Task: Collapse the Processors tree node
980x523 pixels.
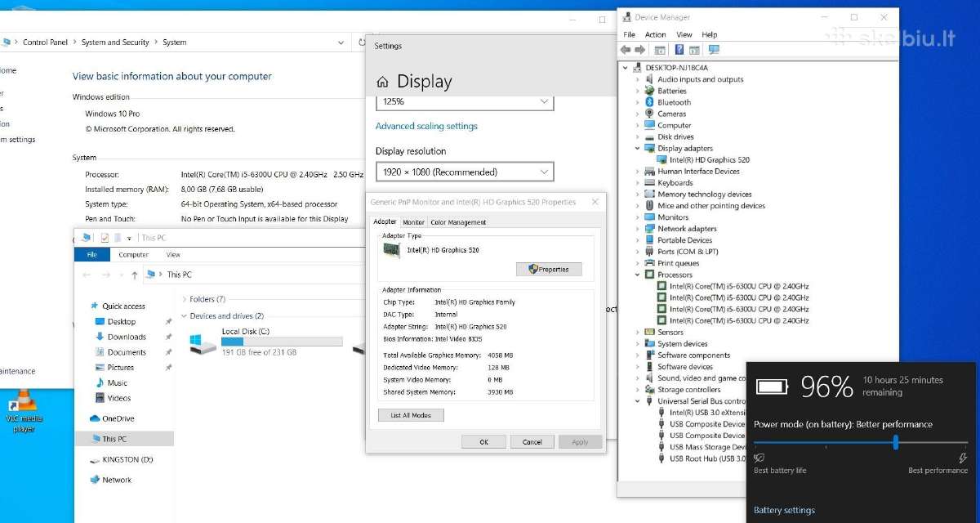Action: coord(638,275)
